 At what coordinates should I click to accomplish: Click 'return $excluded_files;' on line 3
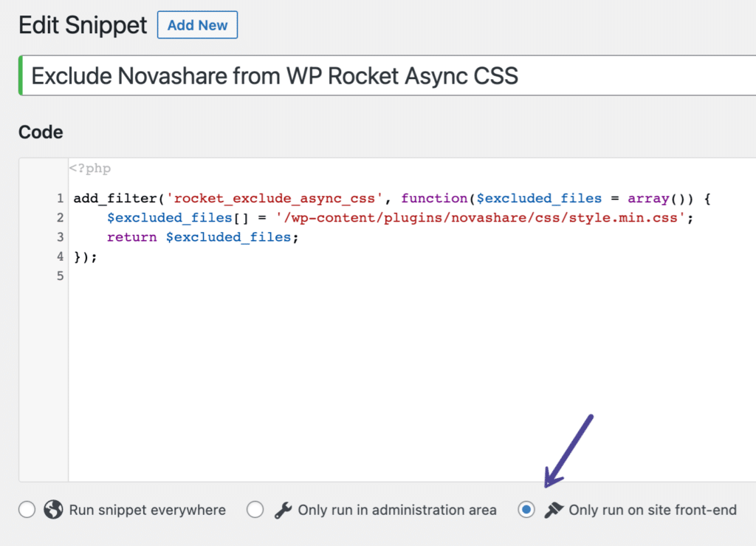point(202,237)
